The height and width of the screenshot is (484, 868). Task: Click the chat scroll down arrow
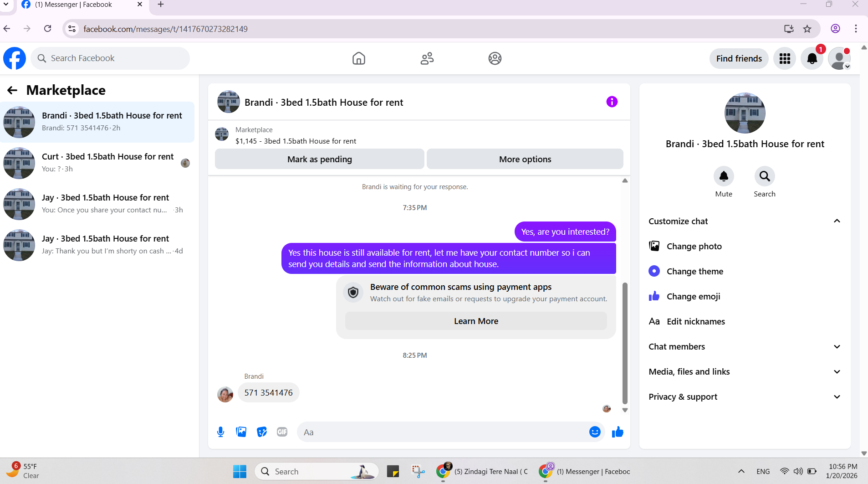click(x=625, y=410)
